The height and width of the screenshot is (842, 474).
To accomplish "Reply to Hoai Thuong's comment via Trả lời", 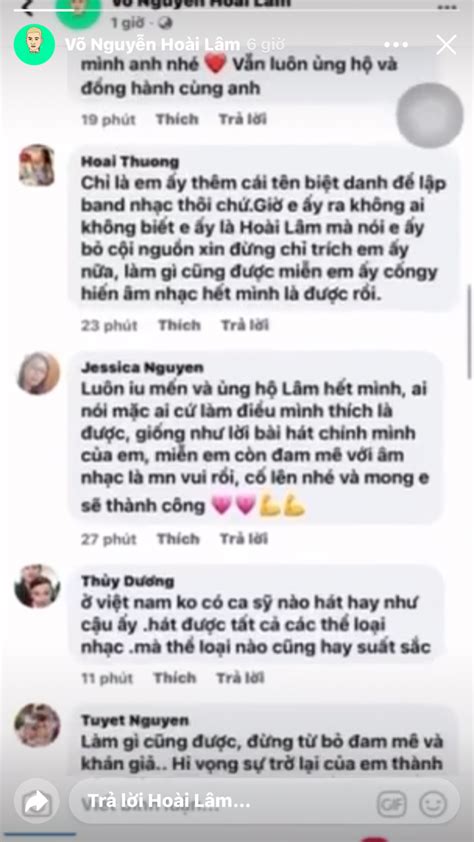I will [245, 325].
